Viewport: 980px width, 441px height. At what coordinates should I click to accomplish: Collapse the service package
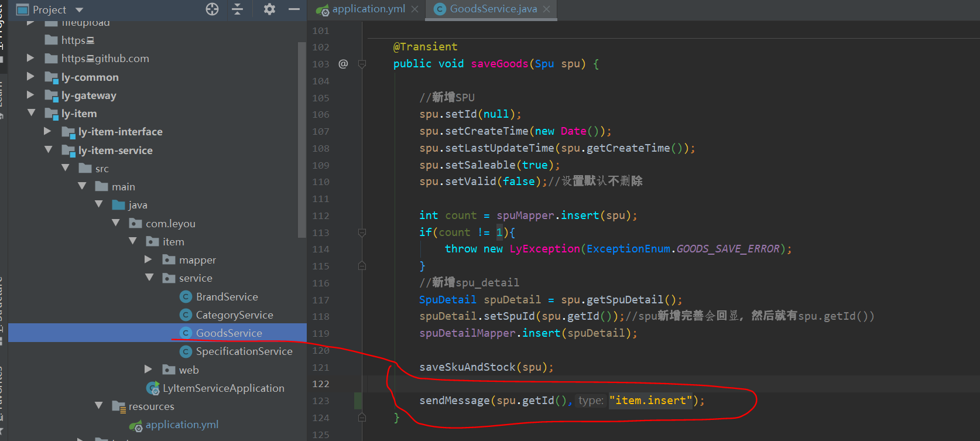149,277
